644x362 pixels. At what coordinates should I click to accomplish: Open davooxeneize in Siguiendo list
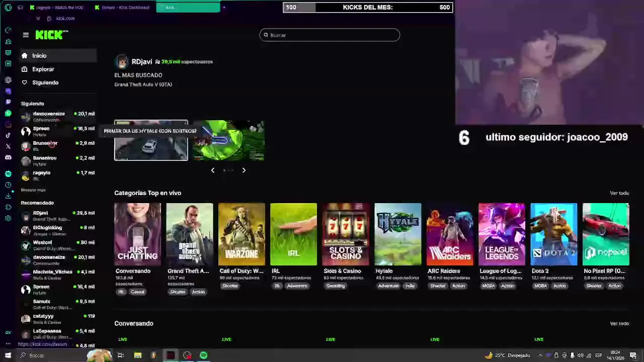(58, 117)
